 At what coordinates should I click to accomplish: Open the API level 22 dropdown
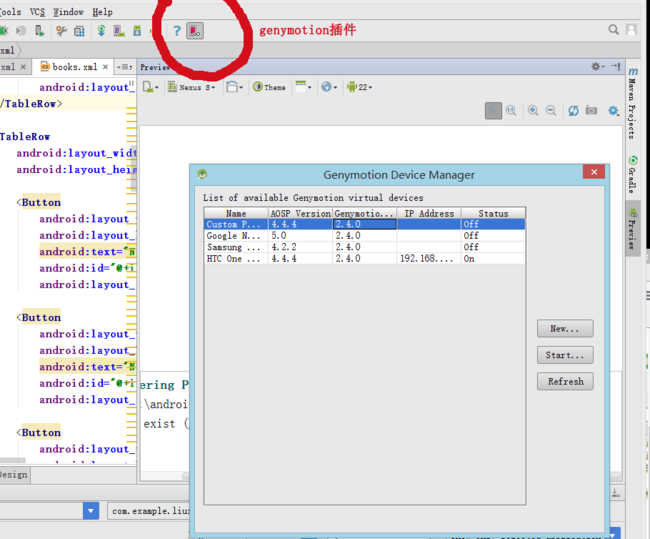[x=359, y=87]
